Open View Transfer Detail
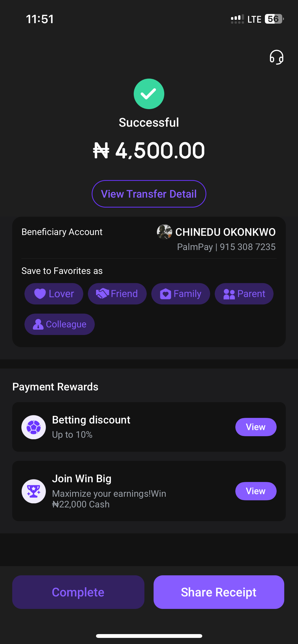The width and height of the screenshot is (298, 644). pyautogui.click(x=149, y=194)
